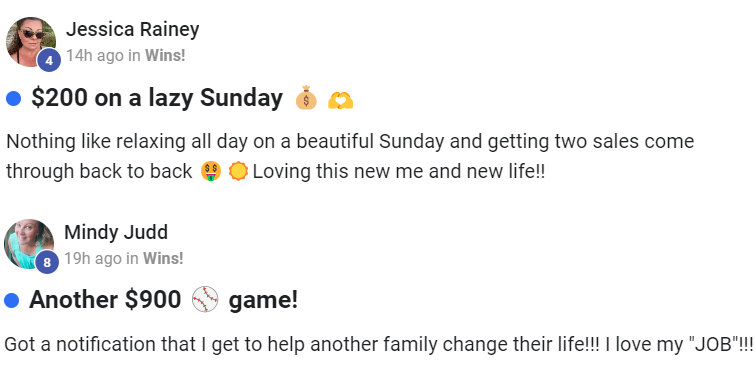Click the heart hands emoji in the title
Image resolution: width=756 pixels, height=373 pixels.
pos(340,99)
